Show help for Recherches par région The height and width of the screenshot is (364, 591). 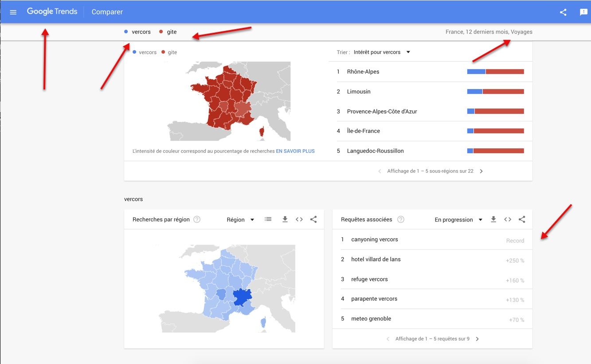[197, 219]
